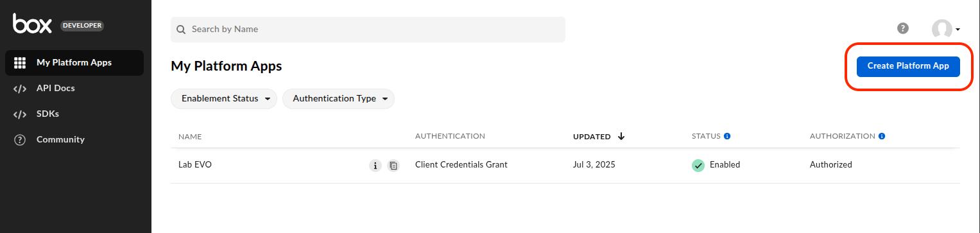Focus the Search by Name field
The height and width of the screenshot is (233, 980).
click(x=368, y=30)
